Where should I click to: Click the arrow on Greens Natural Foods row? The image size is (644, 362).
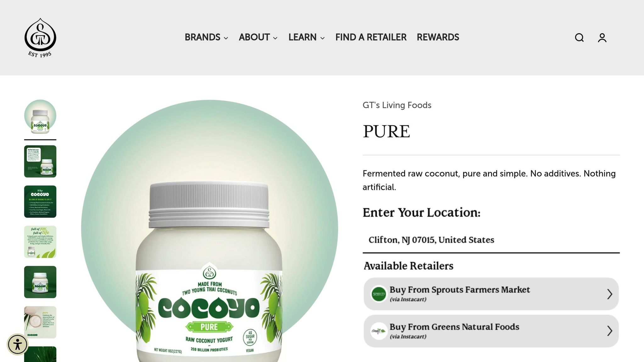(x=609, y=331)
